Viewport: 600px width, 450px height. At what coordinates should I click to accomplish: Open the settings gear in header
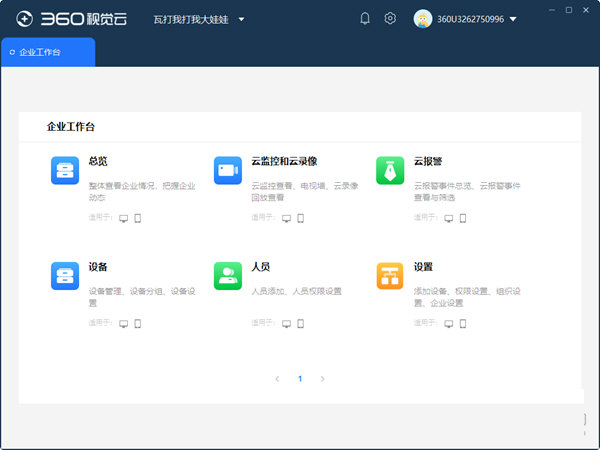[390, 18]
